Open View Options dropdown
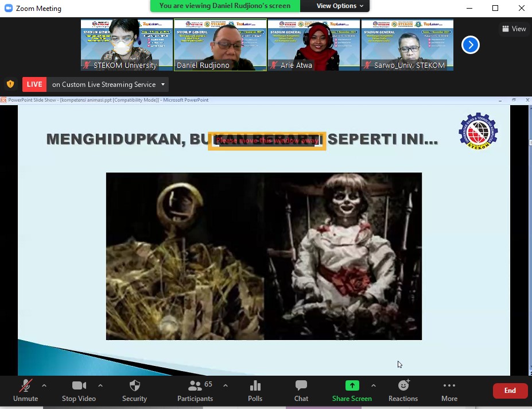The width and height of the screenshot is (532, 409). pos(340,6)
